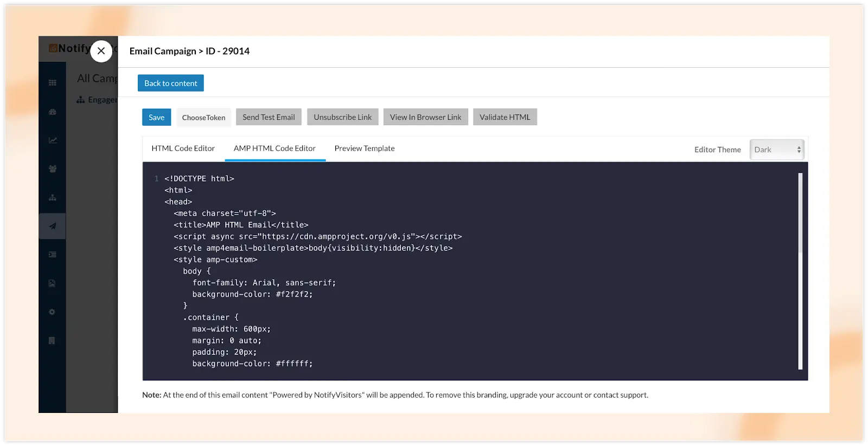Click the sitemap hierarchy sidebar icon
The image size is (868, 446).
(x=53, y=197)
